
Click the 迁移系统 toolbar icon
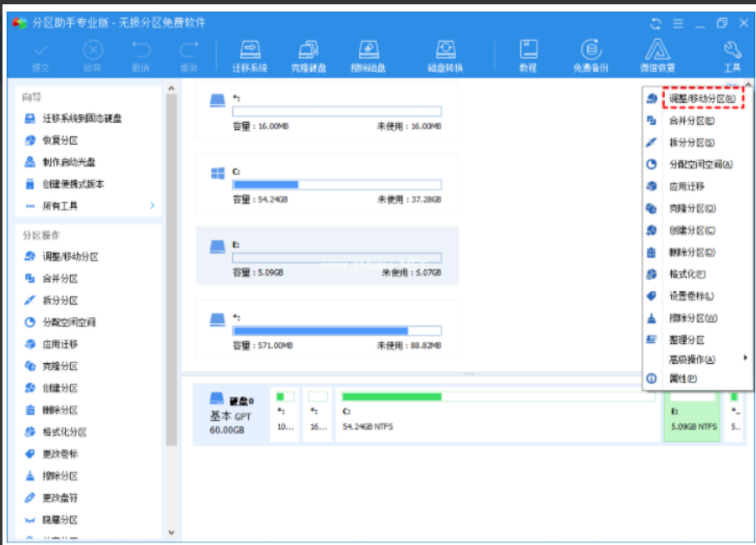pos(250,55)
